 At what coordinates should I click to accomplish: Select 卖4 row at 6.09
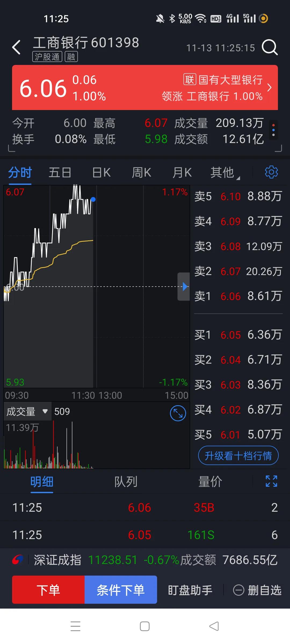pos(238,221)
